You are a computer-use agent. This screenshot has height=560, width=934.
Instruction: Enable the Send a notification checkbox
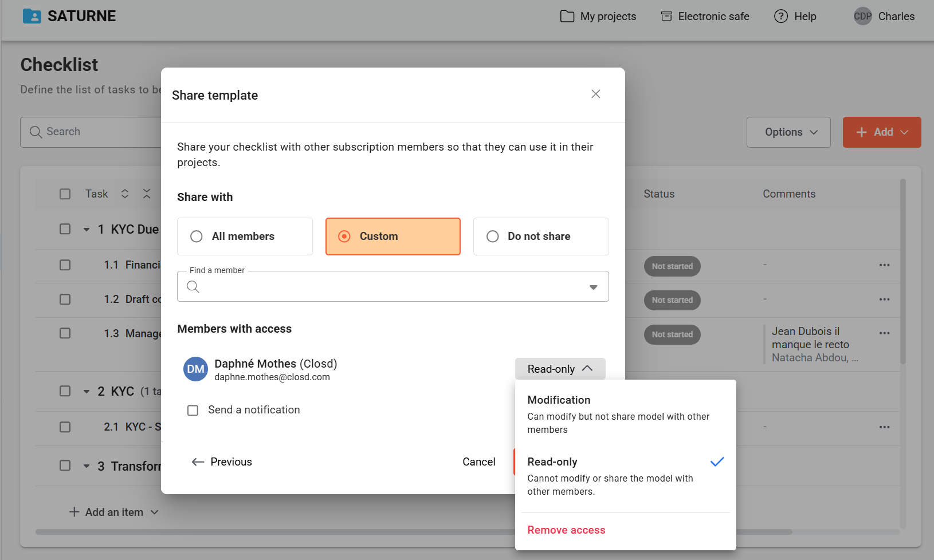pos(193,411)
